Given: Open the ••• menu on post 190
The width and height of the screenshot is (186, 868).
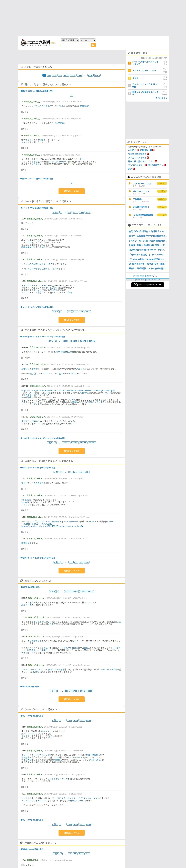Looking at the screenshot, I should 86,219.
